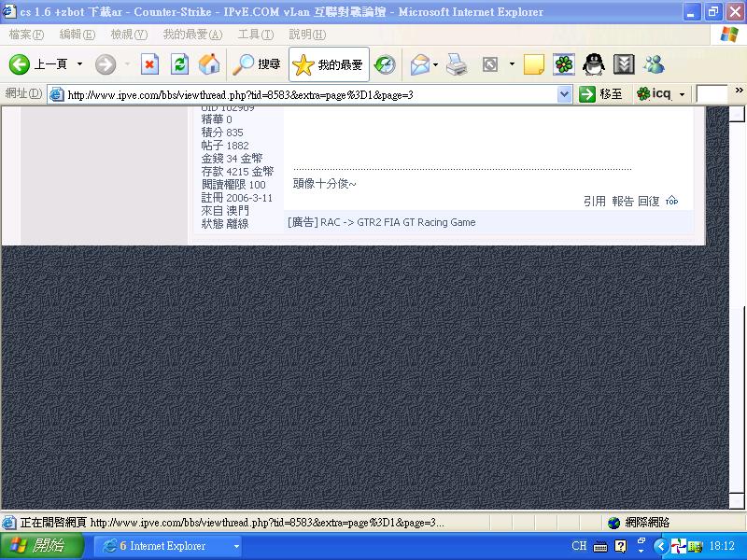Viewport: 747px width, 560px height.
Task: Click the 6 Internet Explorer taskbar button
Action: tap(168, 546)
